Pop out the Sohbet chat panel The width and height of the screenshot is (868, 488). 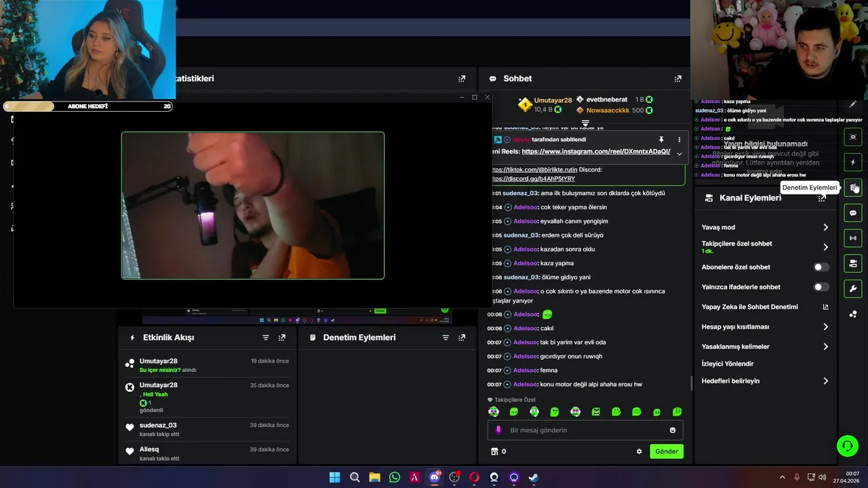tap(677, 79)
